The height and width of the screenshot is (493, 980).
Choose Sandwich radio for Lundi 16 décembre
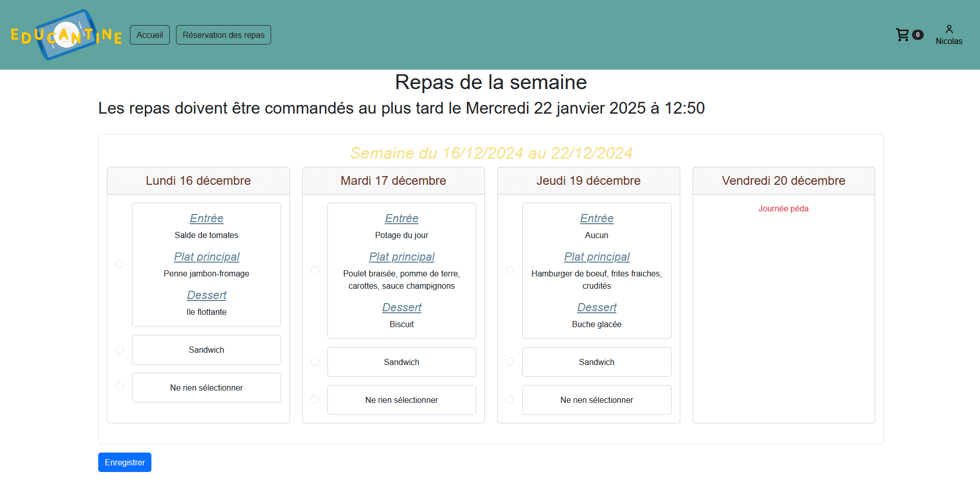(120, 349)
